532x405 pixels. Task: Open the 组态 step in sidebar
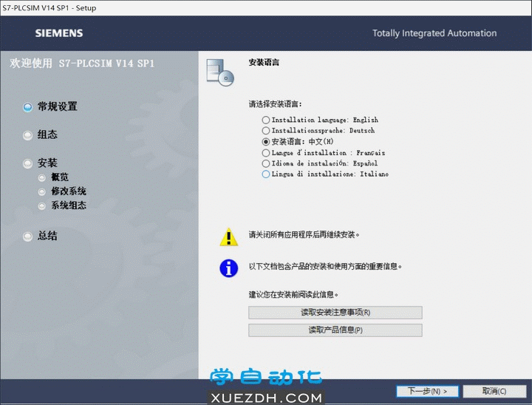coord(40,135)
